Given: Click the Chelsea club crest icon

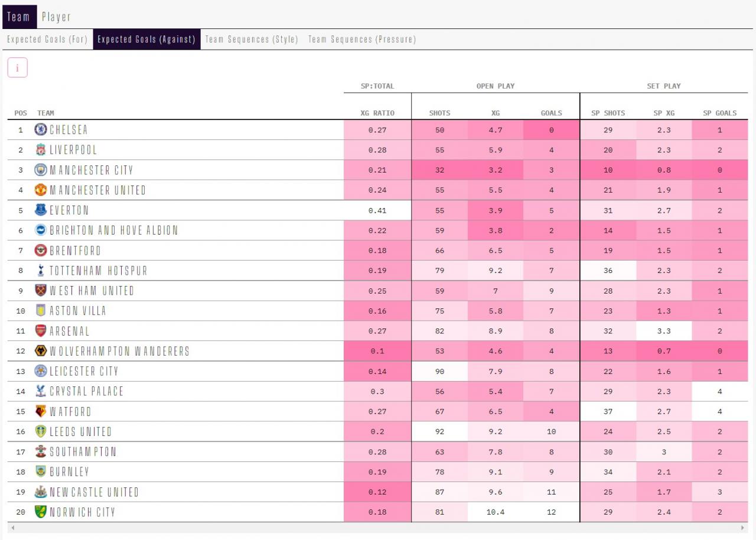Looking at the screenshot, I should [41, 129].
